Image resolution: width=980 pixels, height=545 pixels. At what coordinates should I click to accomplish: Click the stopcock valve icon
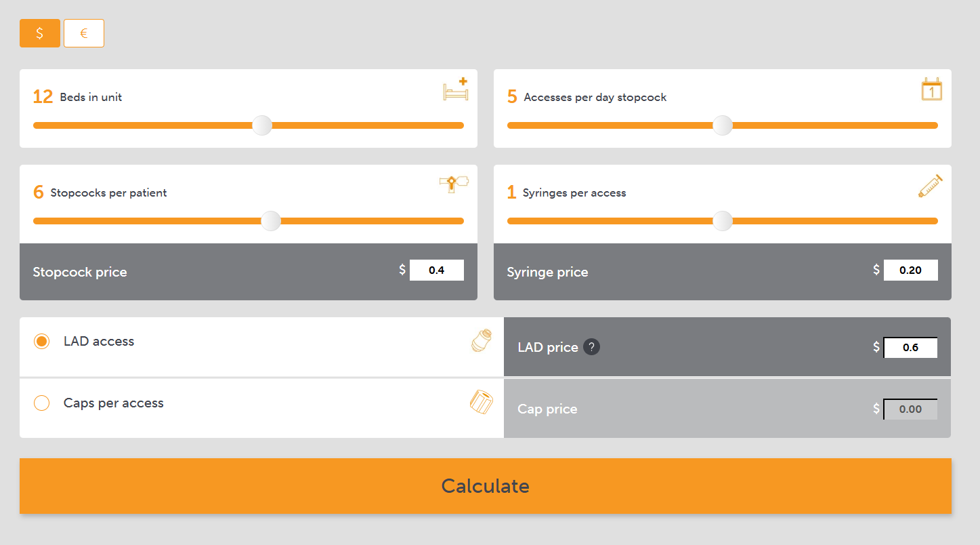click(454, 184)
